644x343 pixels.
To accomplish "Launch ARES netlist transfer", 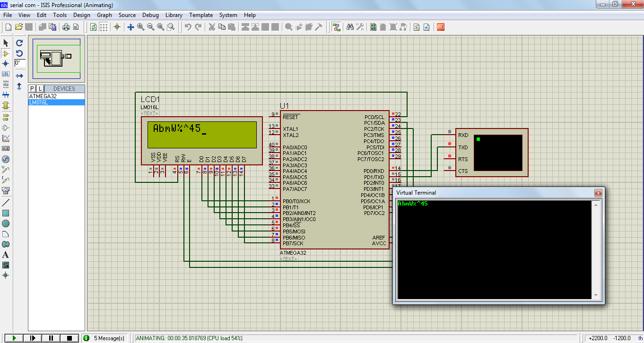I will tap(441, 27).
